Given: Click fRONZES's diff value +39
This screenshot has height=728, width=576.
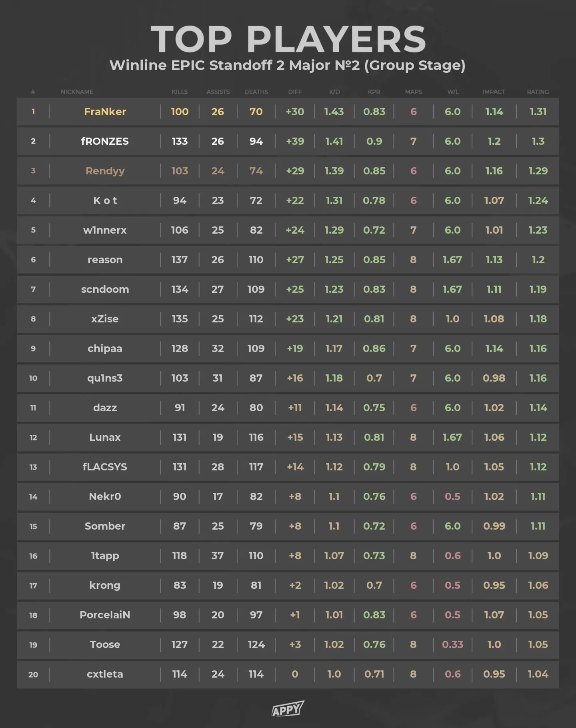Looking at the screenshot, I should 295,141.
